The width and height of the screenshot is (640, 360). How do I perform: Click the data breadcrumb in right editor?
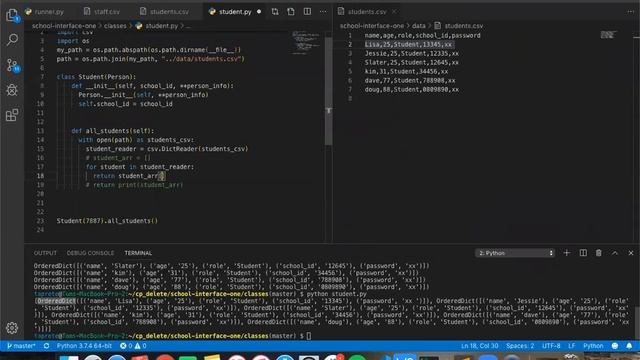pos(418,26)
